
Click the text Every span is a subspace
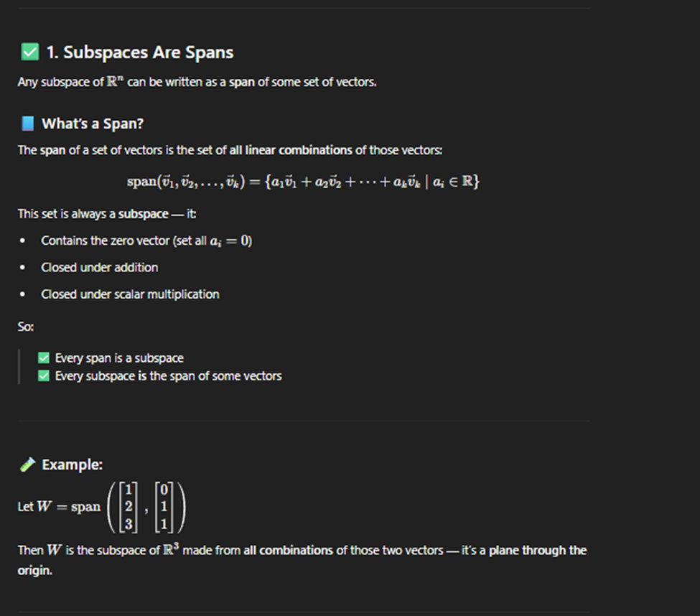pyautogui.click(x=119, y=358)
